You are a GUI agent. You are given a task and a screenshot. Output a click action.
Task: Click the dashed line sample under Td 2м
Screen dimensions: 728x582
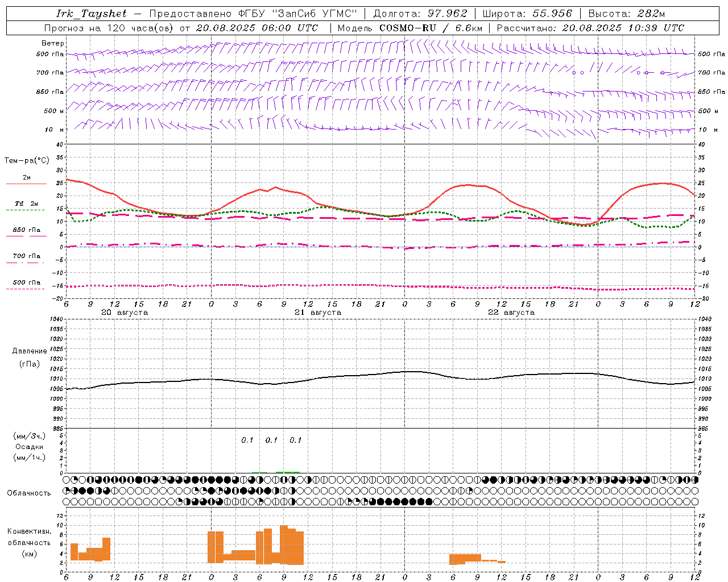click(x=26, y=210)
